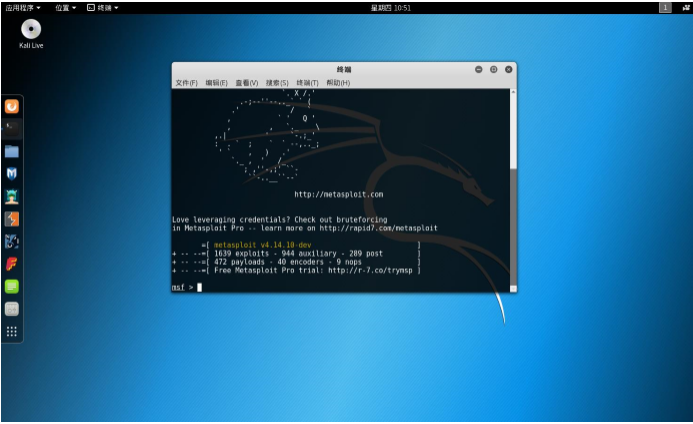Open the Burp Suite orange dock icon
The height and width of the screenshot is (424, 693).
point(12,219)
